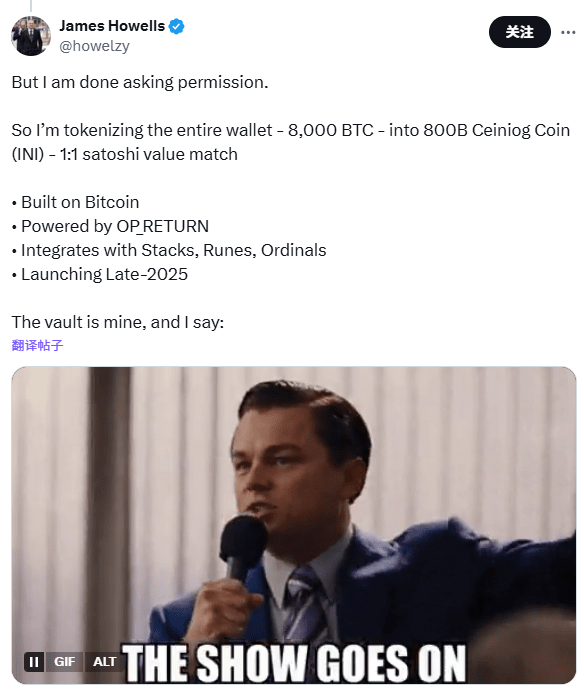
Task: Visit the @howelzy handle
Action: click(x=94, y=46)
